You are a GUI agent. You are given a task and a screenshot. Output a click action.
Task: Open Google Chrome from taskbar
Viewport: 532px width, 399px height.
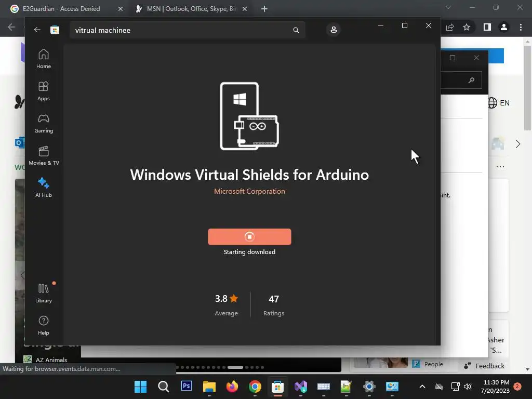click(x=255, y=387)
